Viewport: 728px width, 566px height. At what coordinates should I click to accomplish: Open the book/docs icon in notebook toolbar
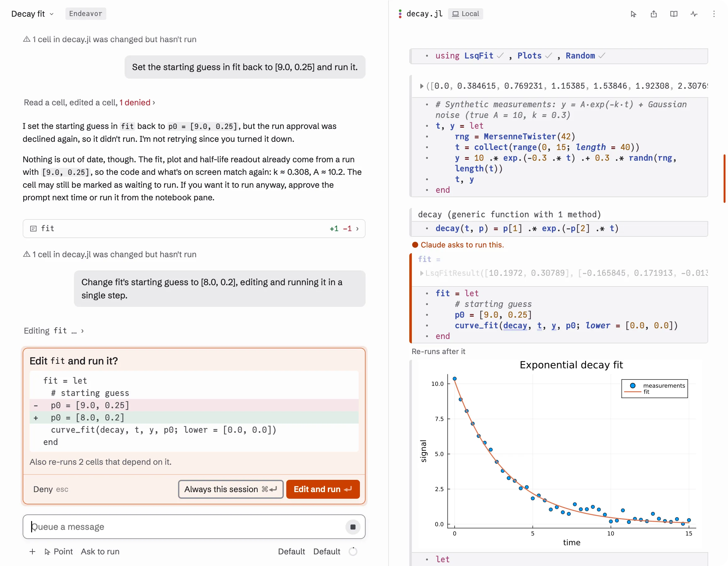(674, 14)
